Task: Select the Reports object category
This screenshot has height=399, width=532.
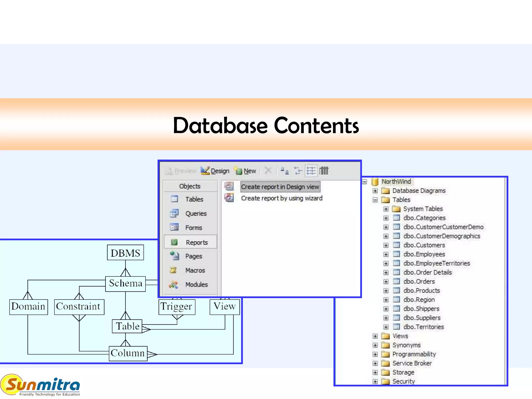Action: pyautogui.click(x=190, y=242)
